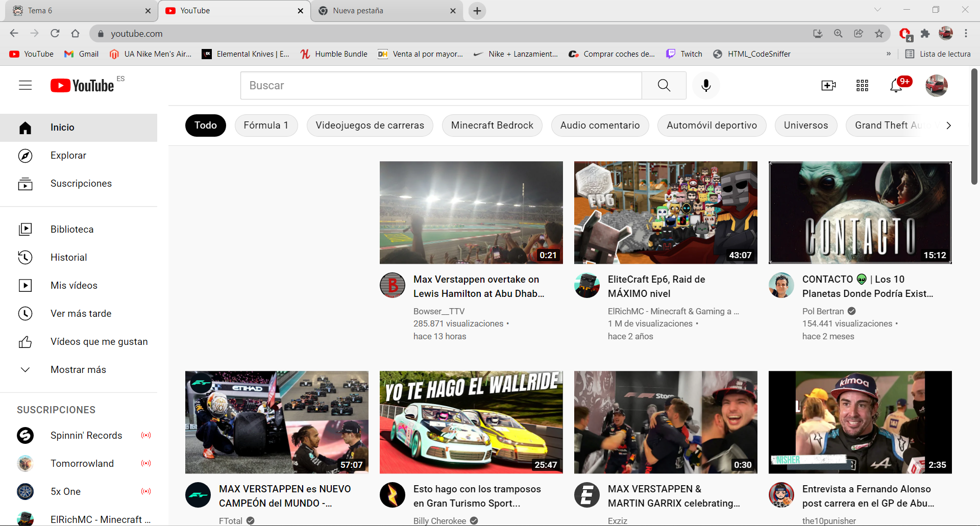980x526 pixels.
Task: Open the YouTube apps grid
Action: [862, 85]
